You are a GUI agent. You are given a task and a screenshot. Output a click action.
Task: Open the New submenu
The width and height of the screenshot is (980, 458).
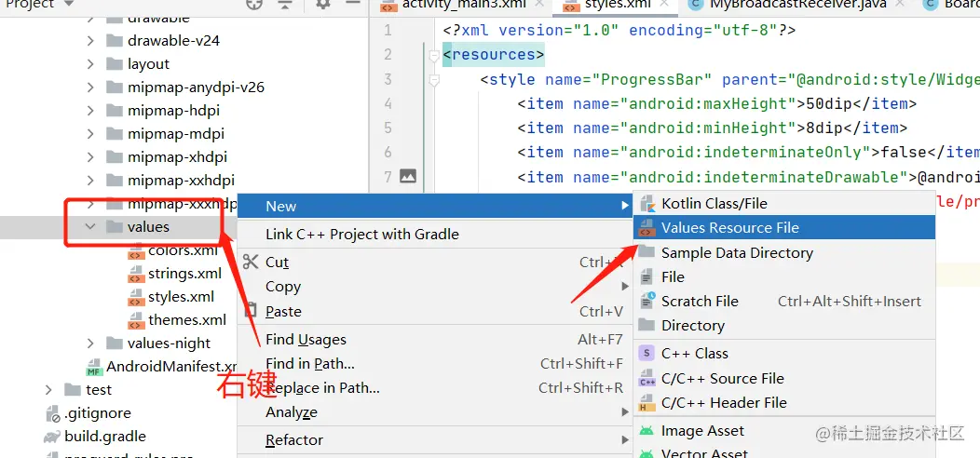[x=435, y=207]
